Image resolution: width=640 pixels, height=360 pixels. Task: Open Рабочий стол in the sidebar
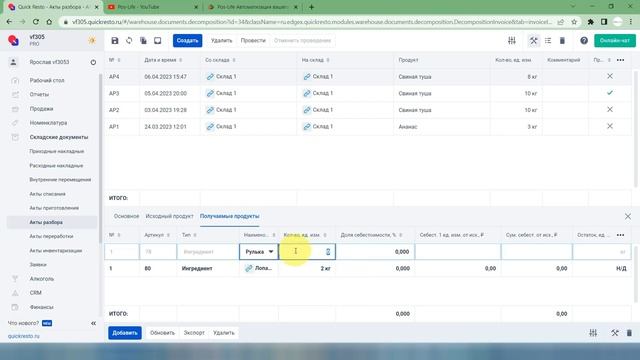pos(47,80)
